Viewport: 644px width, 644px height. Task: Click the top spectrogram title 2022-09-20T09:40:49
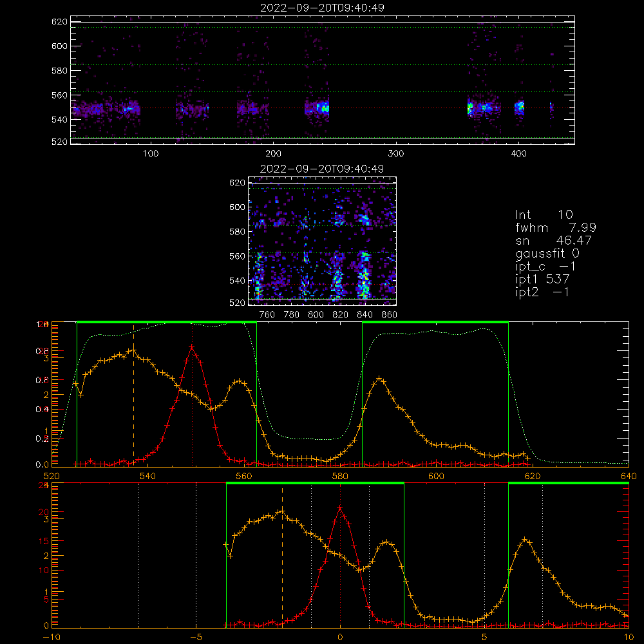pyautogui.click(x=322, y=8)
